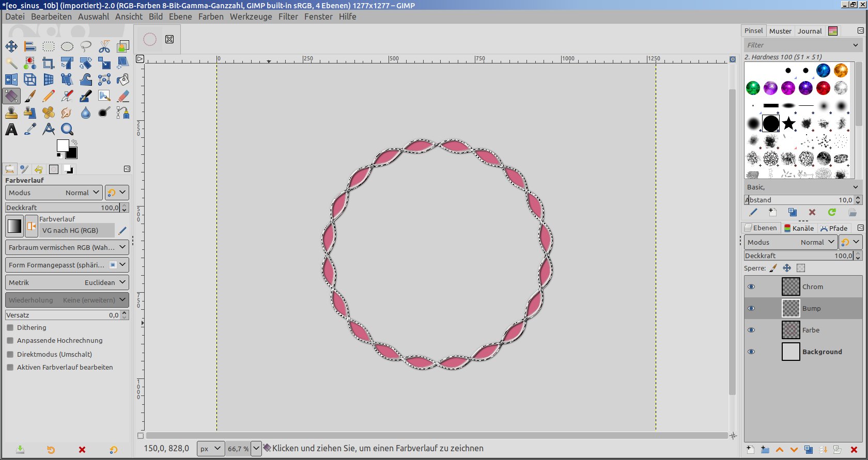Create a new layer group
Screen dimensions: 868x460
pos(765,450)
